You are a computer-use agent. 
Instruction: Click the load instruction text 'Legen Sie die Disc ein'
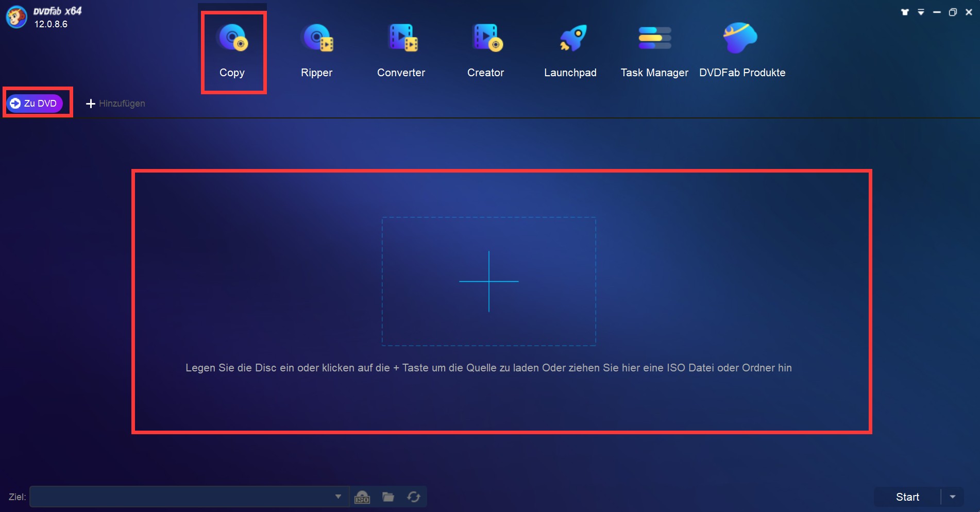click(x=488, y=368)
